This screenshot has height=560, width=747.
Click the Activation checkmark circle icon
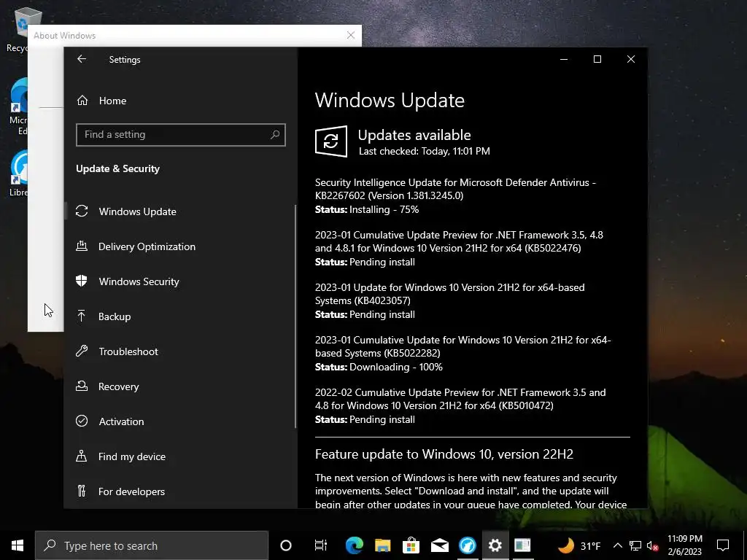click(82, 421)
